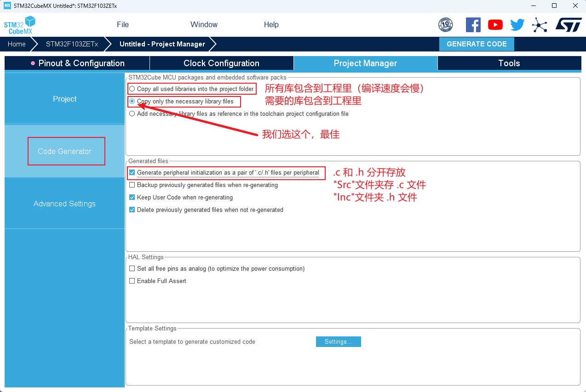This screenshot has height=392, width=586.
Task: Enable Set all free pins as analog
Action: 132,268
